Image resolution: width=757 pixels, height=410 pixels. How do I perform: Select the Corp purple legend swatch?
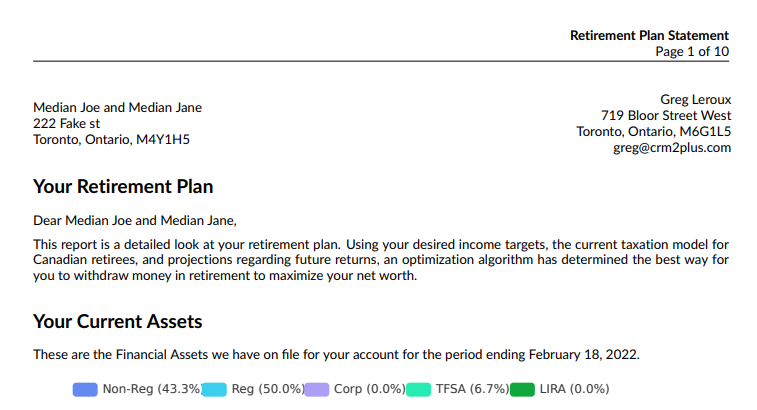(x=316, y=389)
